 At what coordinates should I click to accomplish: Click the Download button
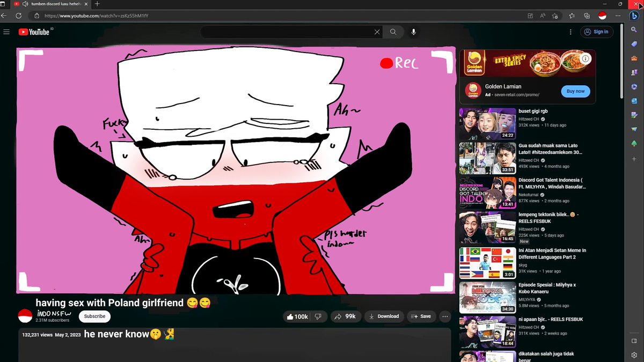click(x=384, y=316)
